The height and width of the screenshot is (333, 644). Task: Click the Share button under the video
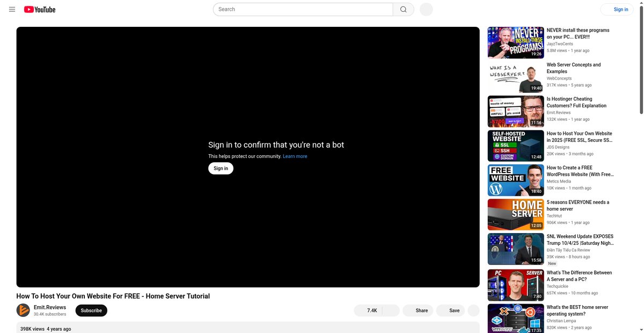point(418,310)
